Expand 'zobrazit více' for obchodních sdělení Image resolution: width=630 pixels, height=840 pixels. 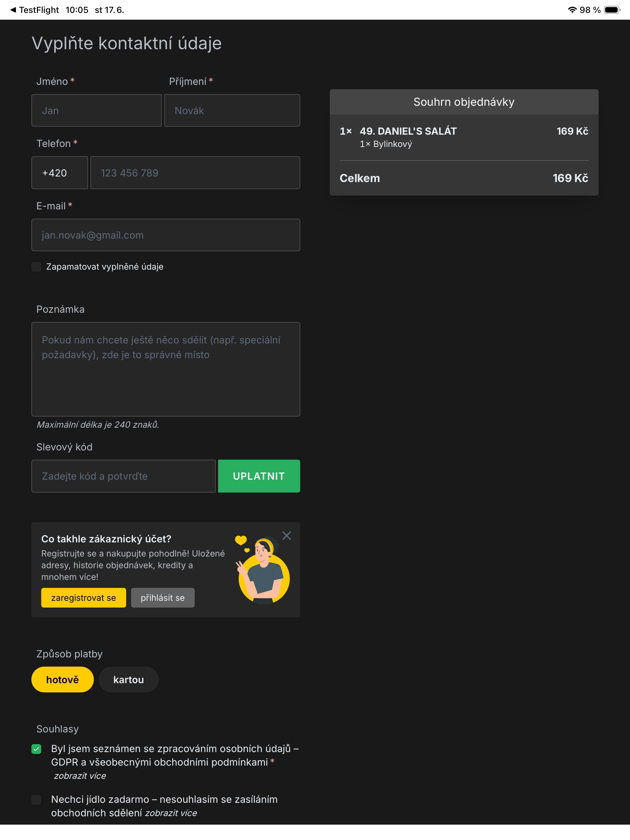pyautogui.click(x=171, y=813)
